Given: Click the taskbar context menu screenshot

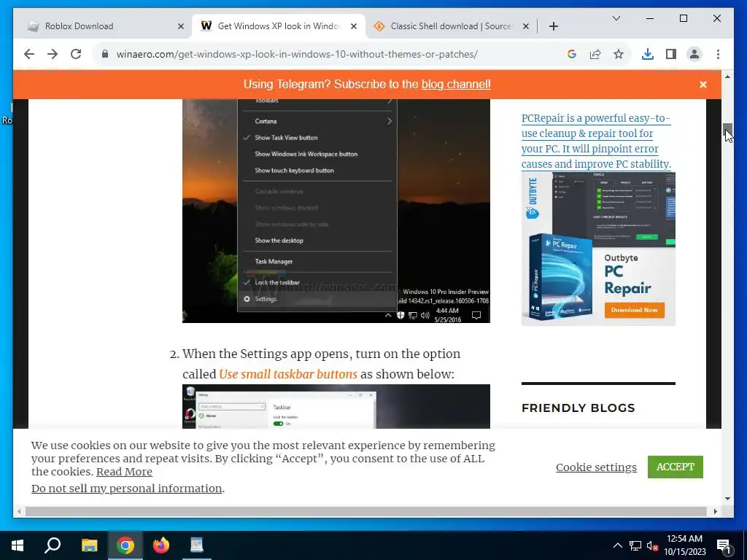Looking at the screenshot, I should [336, 211].
